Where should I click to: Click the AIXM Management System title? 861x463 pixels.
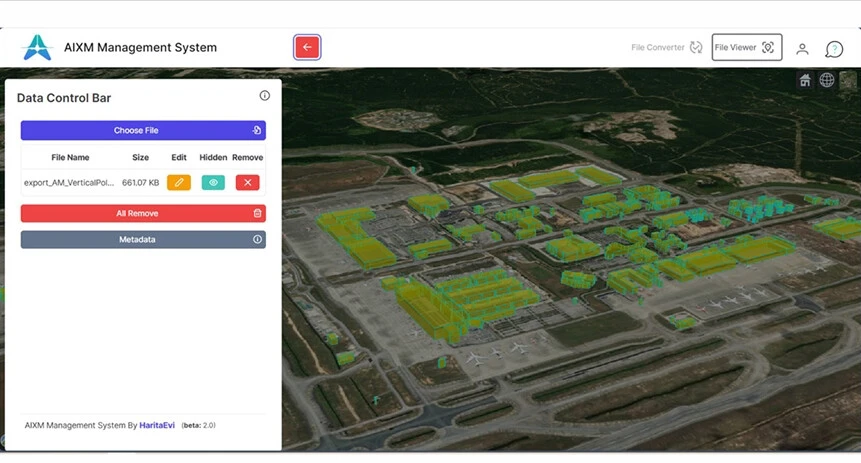tap(140, 47)
